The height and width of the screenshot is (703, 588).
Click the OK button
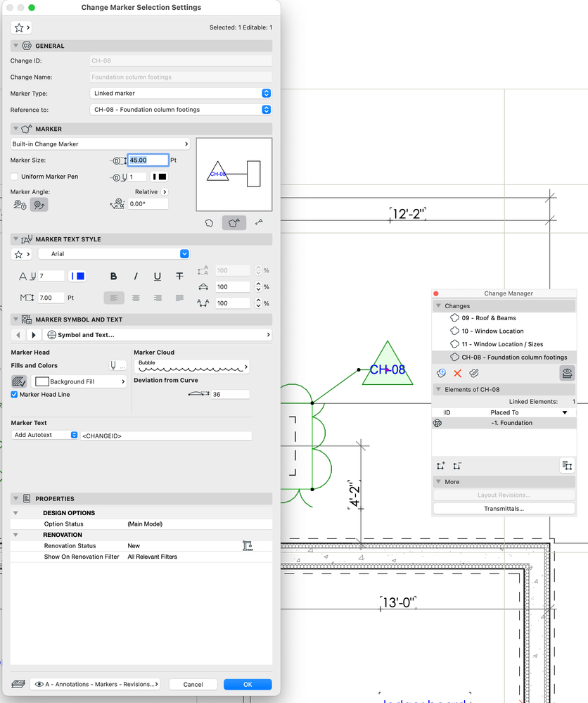click(x=248, y=684)
